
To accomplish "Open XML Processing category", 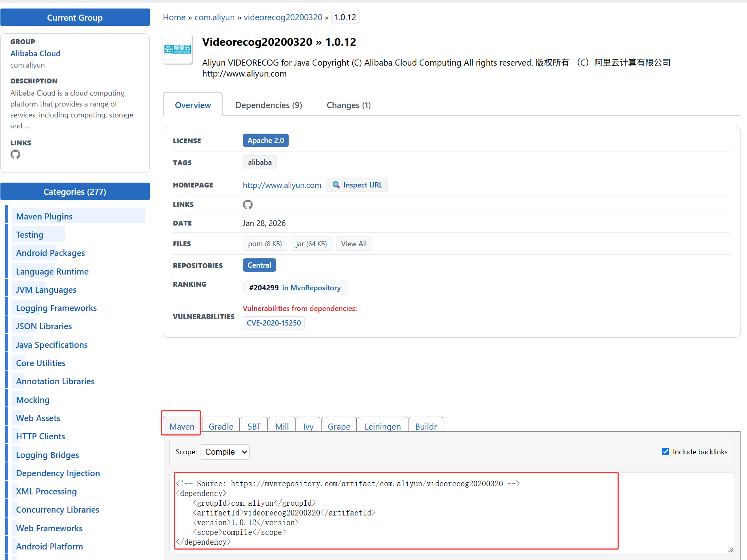I will point(46,492).
